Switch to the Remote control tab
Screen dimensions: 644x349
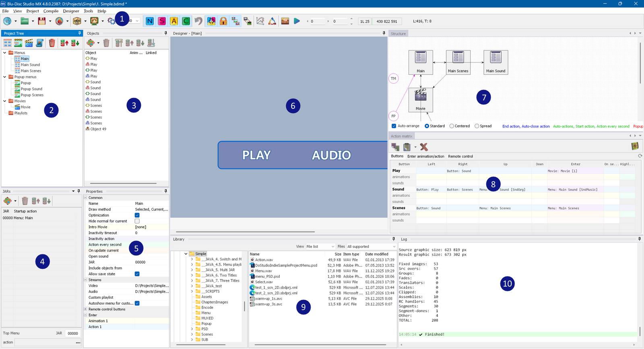460,156
